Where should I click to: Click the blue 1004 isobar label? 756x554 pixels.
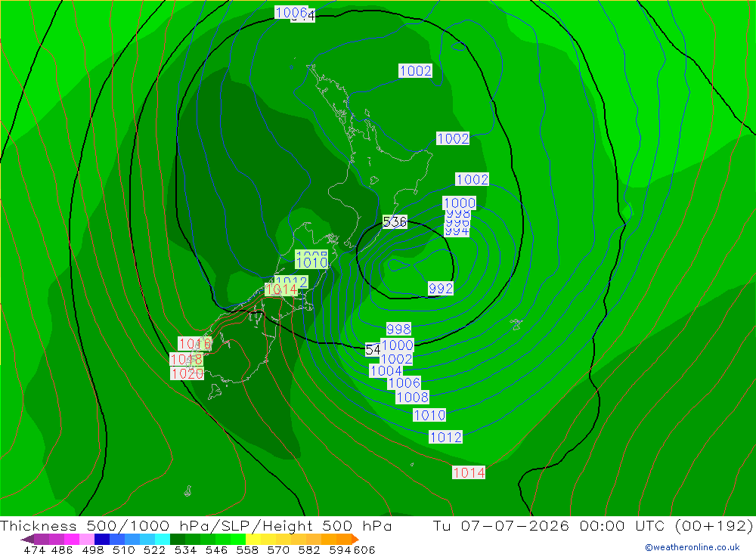[386, 371]
